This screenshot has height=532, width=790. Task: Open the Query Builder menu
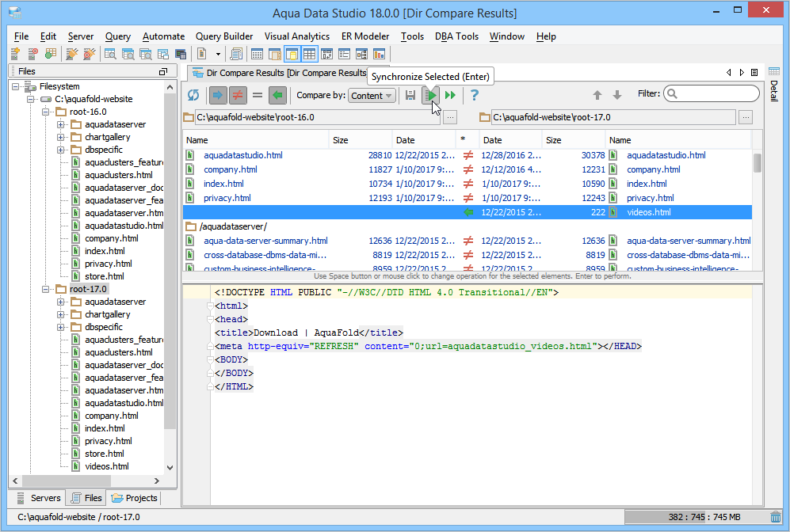point(224,36)
